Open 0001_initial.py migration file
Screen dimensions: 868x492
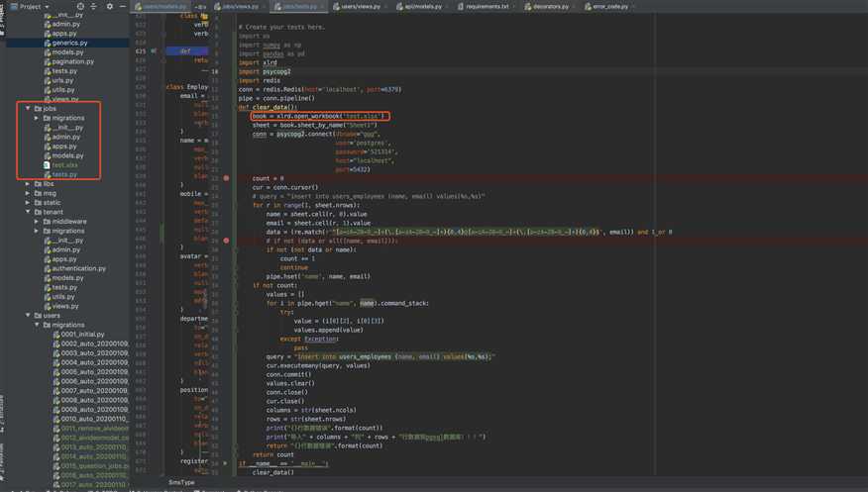coord(82,334)
